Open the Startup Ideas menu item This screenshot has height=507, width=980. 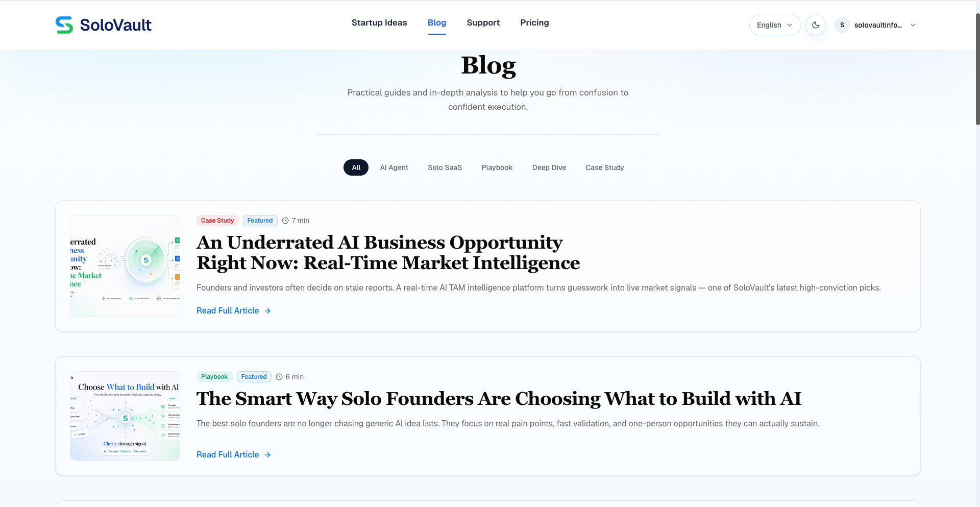coord(379,22)
